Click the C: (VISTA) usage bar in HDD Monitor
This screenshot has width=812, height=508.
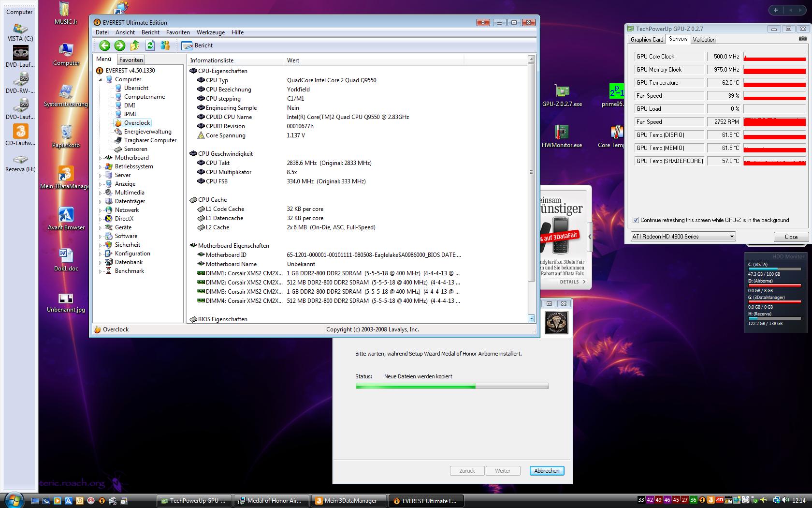[774, 269]
